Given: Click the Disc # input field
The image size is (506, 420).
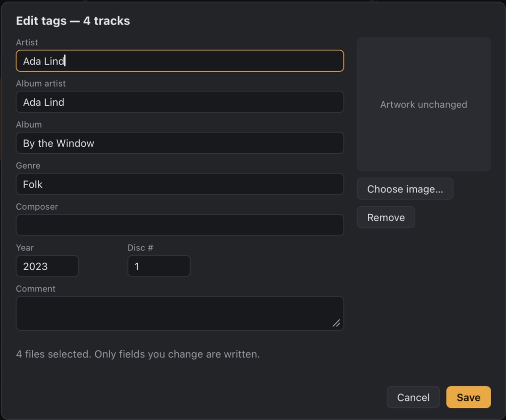Looking at the screenshot, I should (159, 266).
